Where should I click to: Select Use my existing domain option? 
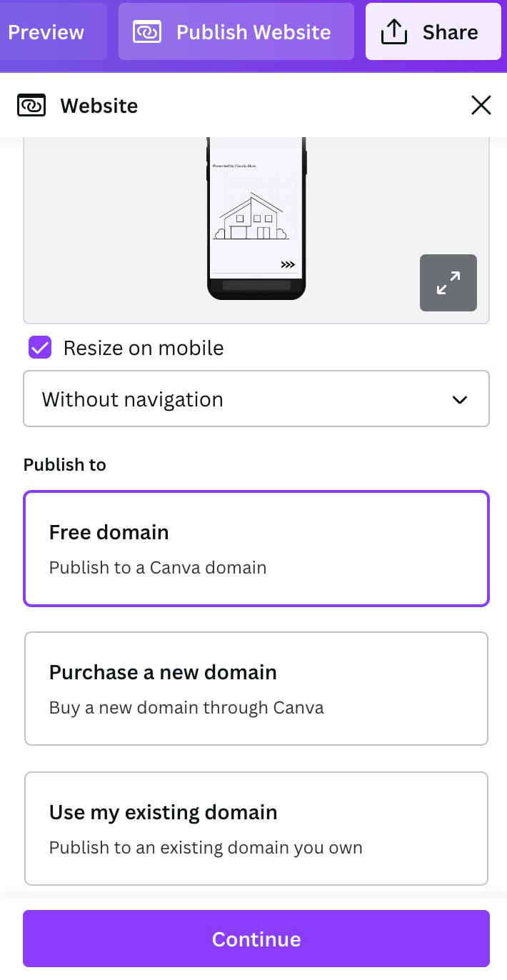(x=256, y=829)
